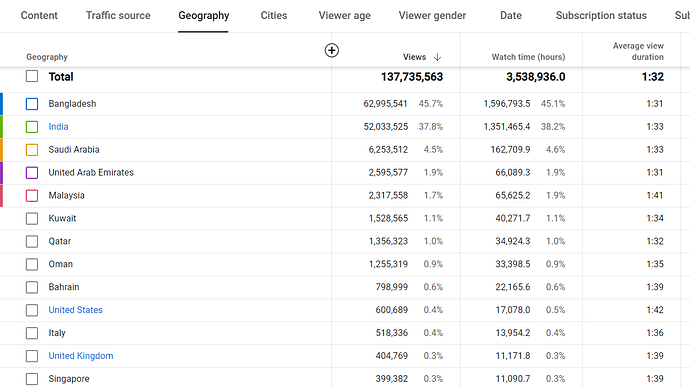This screenshot has width=690, height=388.
Task: Toggle the Bangladesh checkbox
Action: coord(32,104)
